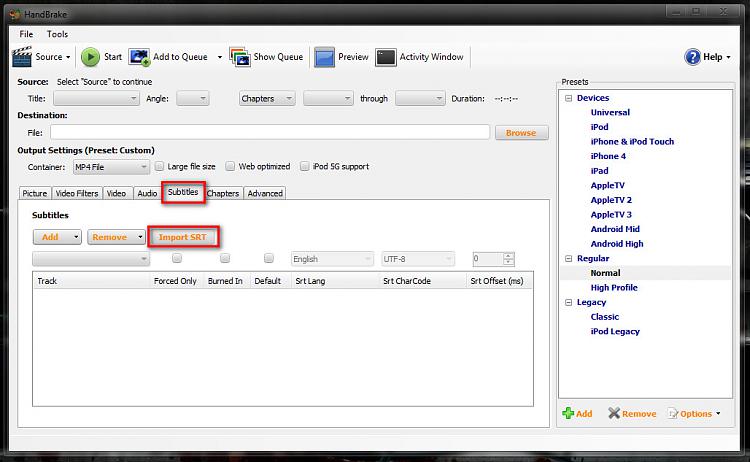The width and height of the screenshot is (750, 462).
Task: Click the Show Queue icon
Action: point(240,57)
